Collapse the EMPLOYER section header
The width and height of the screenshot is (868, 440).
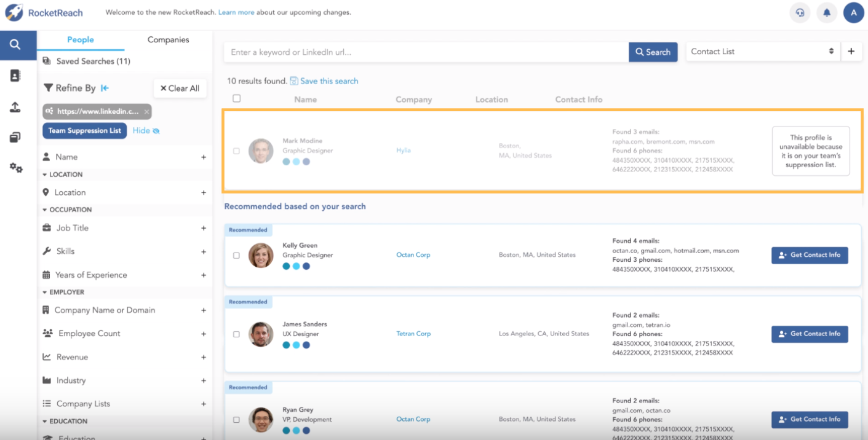pyautogui.click(x=63, y=292)
